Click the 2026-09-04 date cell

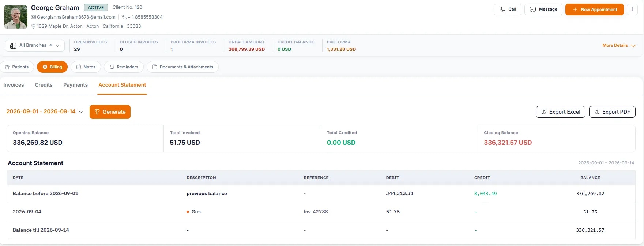click(27, 212)
